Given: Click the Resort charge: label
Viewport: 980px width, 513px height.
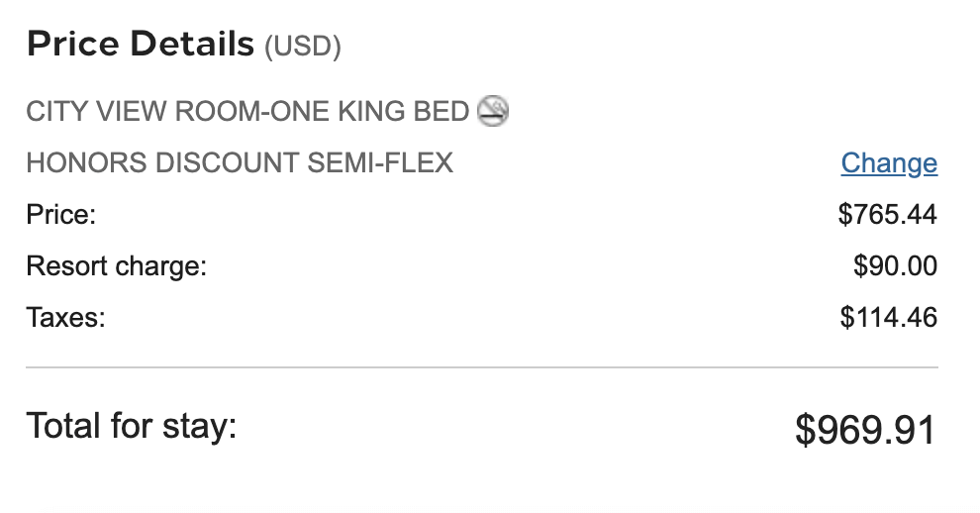Looking at the screenshot, I should 116,266.
